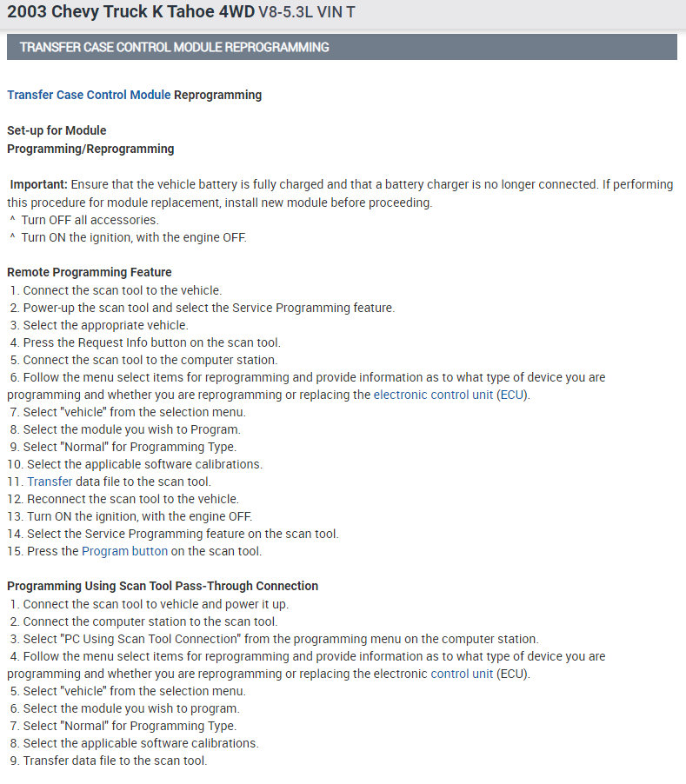Open the Transfer Case Control Module link
The height and width of the screenshot is (784, 686).
(89, 95)
